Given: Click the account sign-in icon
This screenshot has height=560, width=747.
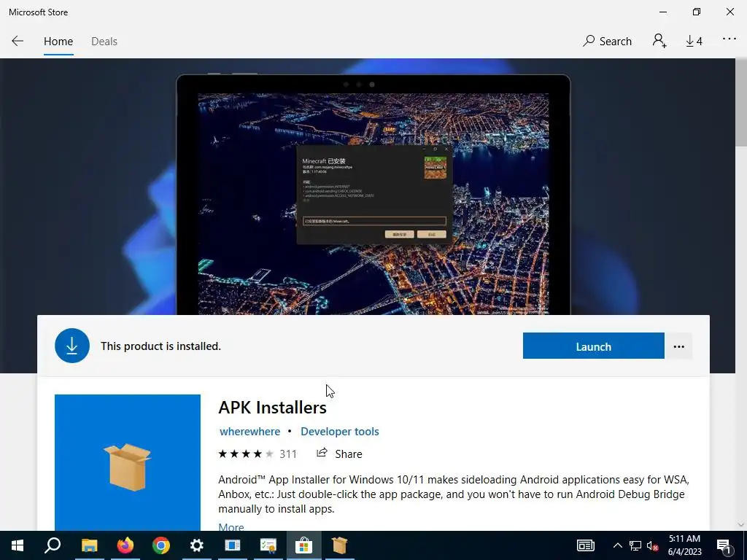Looking at the screenshot, I should tap(659, 41).
